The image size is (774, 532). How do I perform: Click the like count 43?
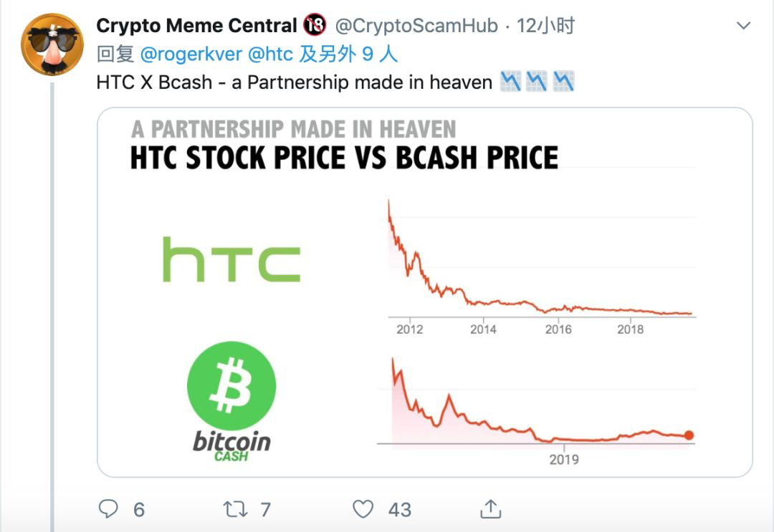(x=399, y=509)
